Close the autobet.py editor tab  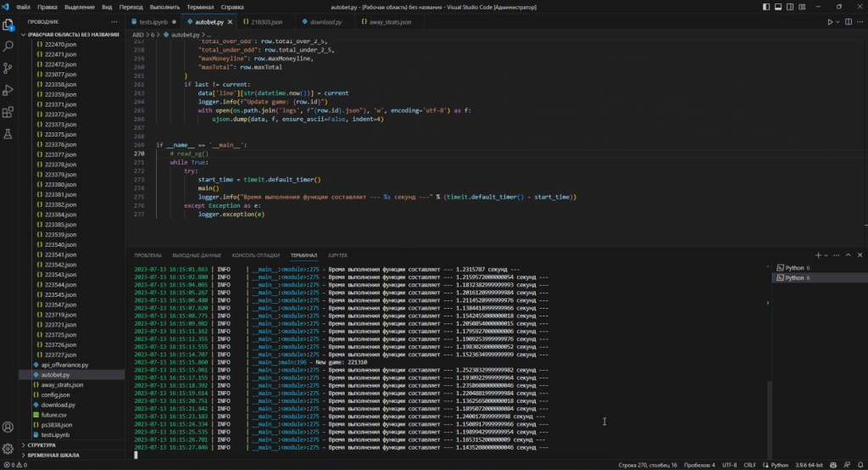(x=230, y=22)
